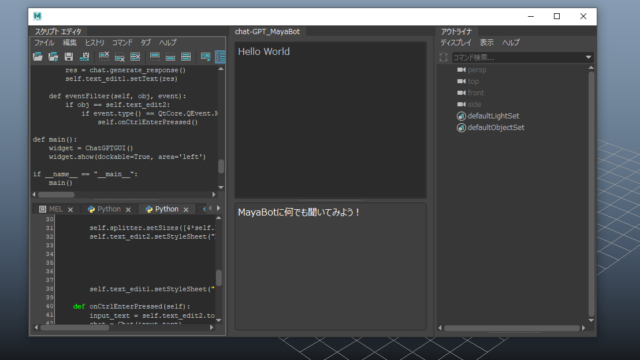Select defaultLightSet in Outliner

493,116
